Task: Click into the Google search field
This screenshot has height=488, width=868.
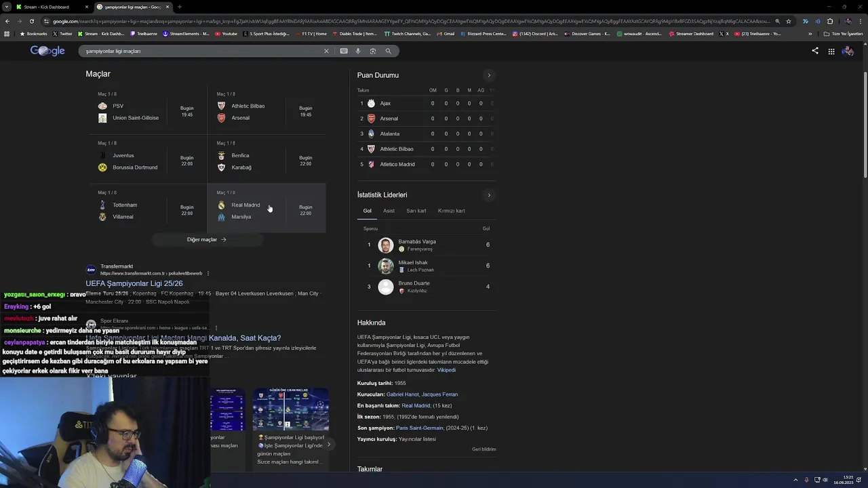Action: coord(200,51)
